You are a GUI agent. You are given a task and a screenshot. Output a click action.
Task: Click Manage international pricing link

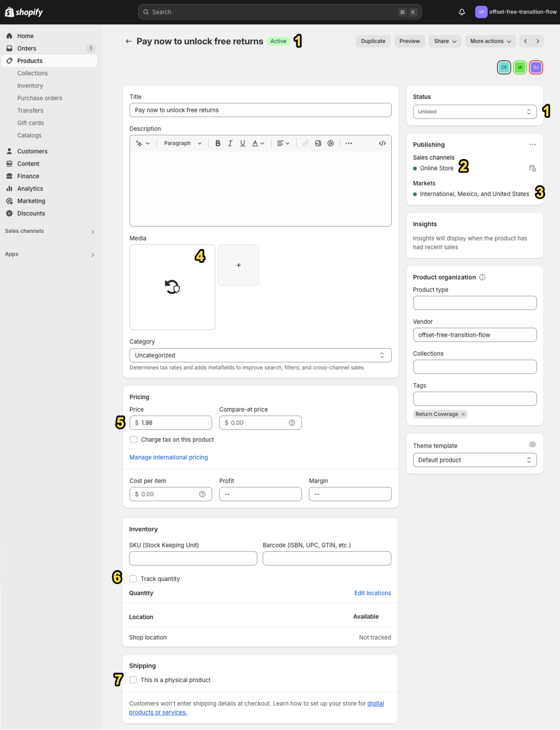(x=168, y=457)
